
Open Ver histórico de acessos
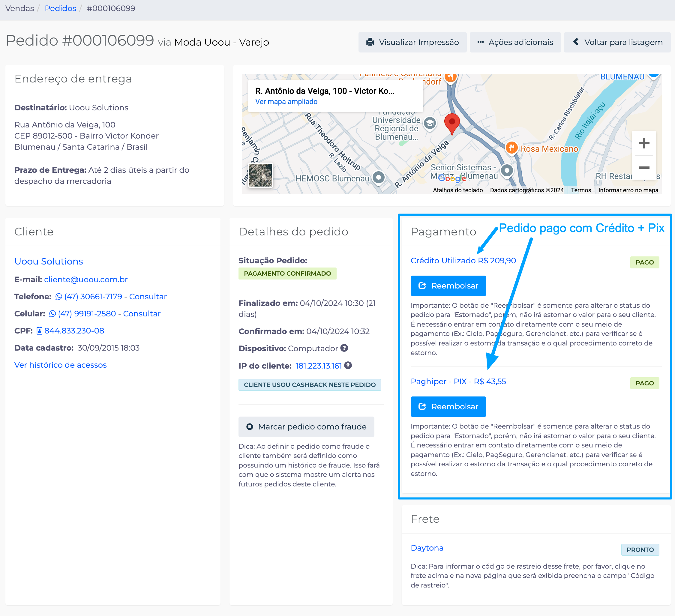pyautogui.click(x=60, y=365)
